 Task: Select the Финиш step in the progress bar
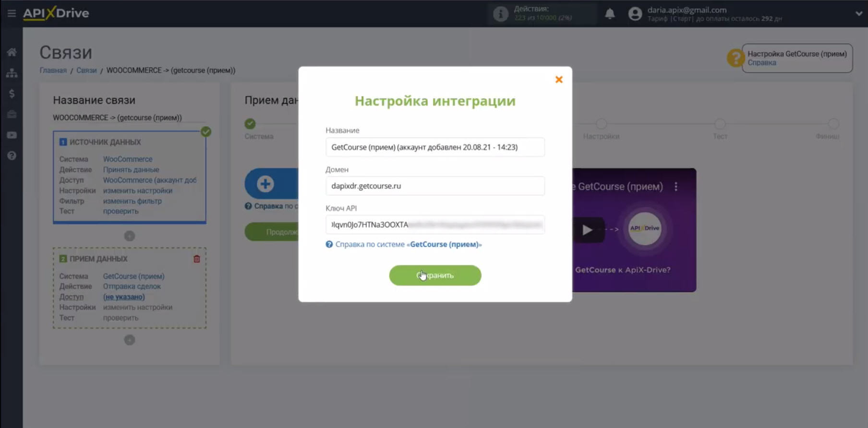(x=833, y=124)
